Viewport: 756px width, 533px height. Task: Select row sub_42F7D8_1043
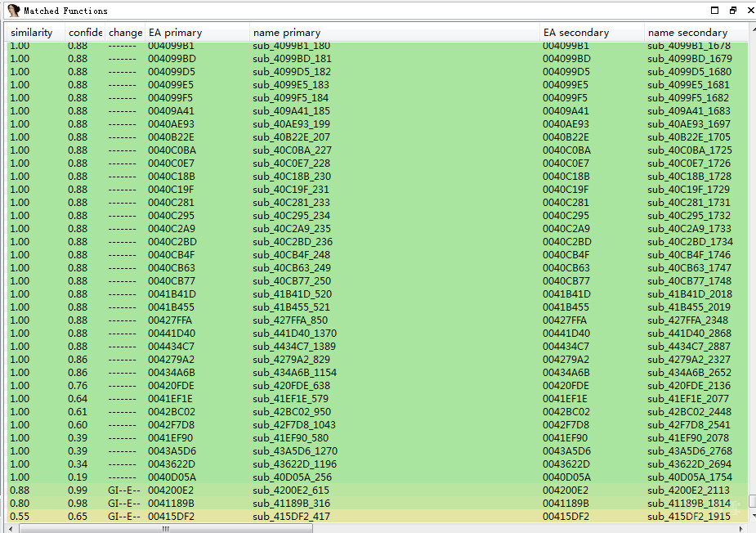click(x=377, y=425)
